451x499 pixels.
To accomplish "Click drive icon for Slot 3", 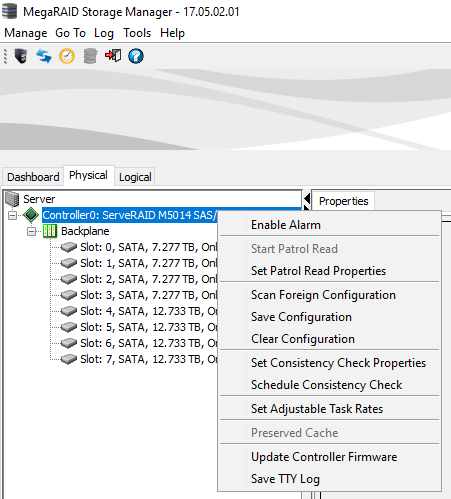I will (69, 295).
